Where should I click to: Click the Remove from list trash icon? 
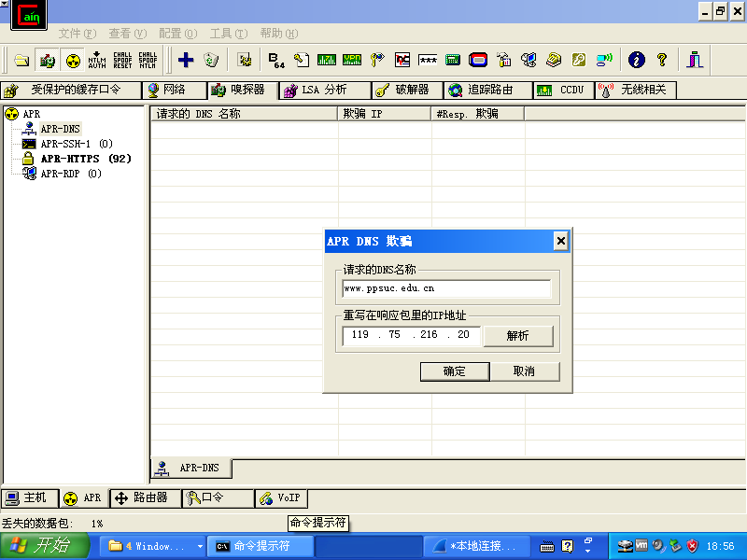(x=211, y=60)
